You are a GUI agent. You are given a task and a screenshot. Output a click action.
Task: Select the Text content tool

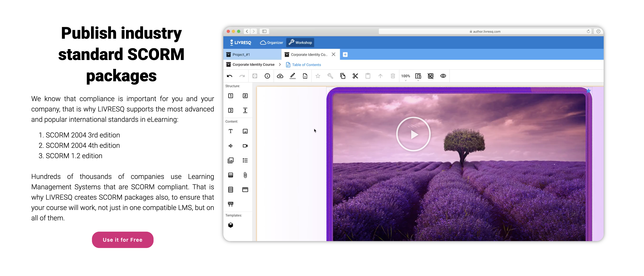pos(230,131)
